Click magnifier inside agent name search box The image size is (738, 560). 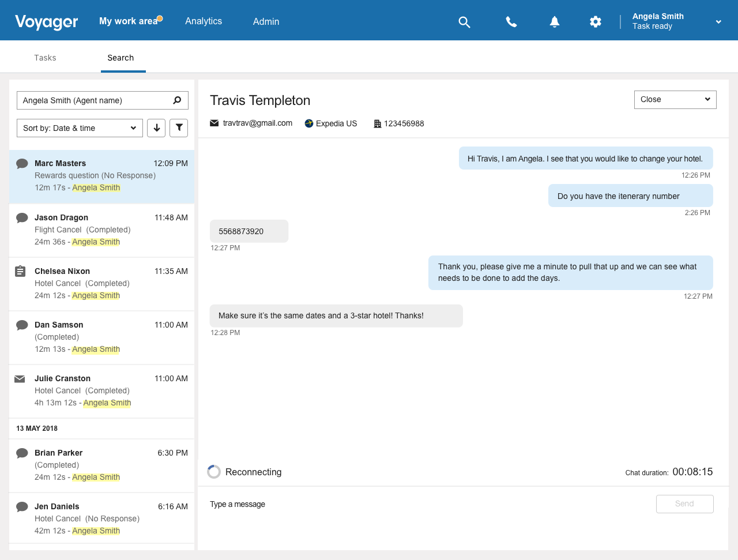coord(177,100)
